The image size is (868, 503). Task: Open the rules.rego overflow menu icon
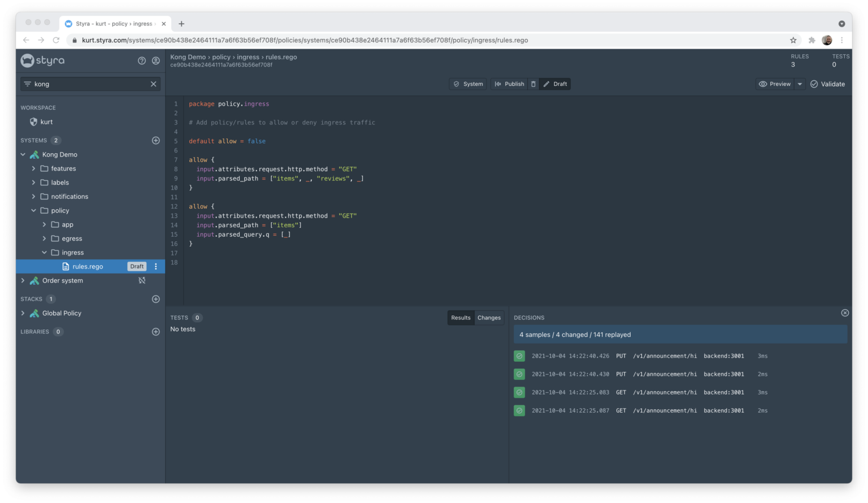point(156,266)
